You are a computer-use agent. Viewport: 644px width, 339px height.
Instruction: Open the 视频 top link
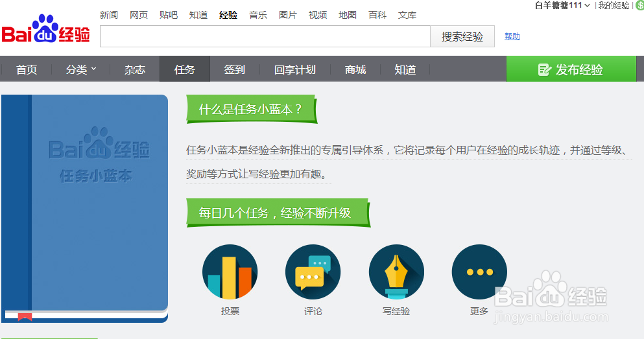[318, 15]
